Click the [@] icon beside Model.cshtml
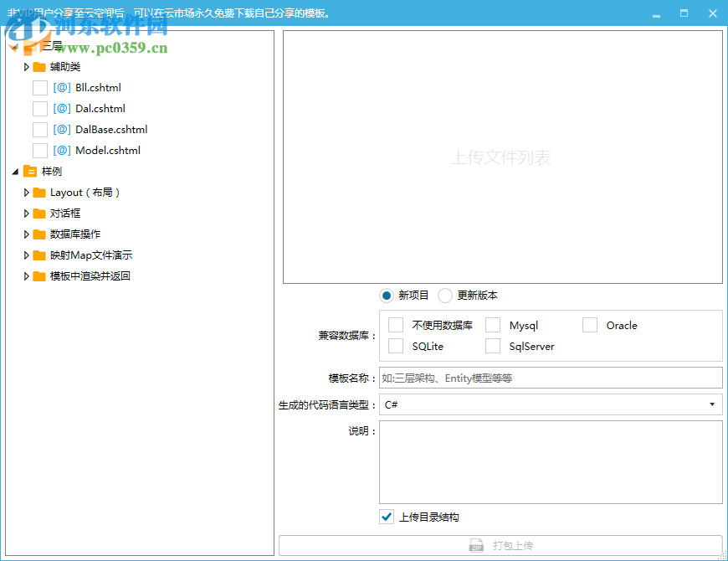 pos(62,151)
